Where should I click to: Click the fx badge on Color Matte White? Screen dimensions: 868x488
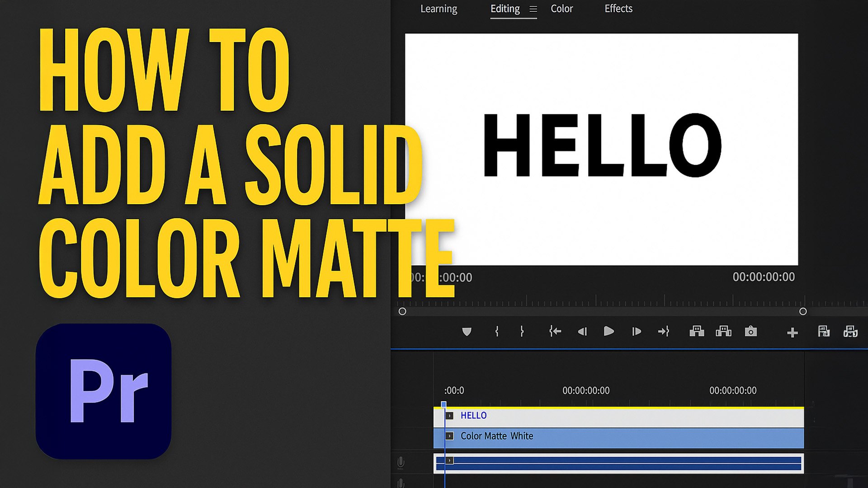coord(449,436)
